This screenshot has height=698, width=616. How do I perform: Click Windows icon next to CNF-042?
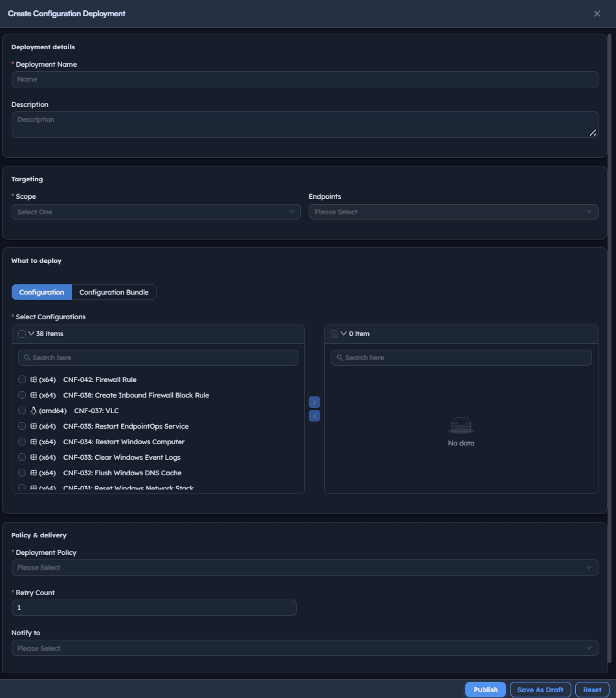click(34, 379)
